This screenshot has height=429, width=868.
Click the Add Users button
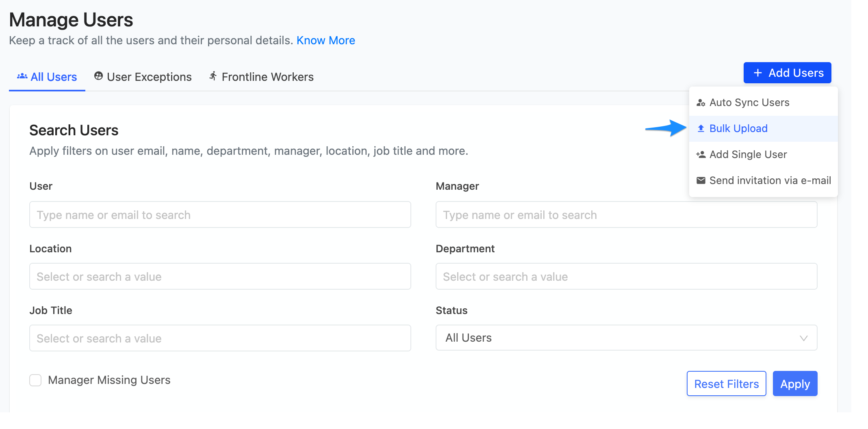(x=787, y=73)
